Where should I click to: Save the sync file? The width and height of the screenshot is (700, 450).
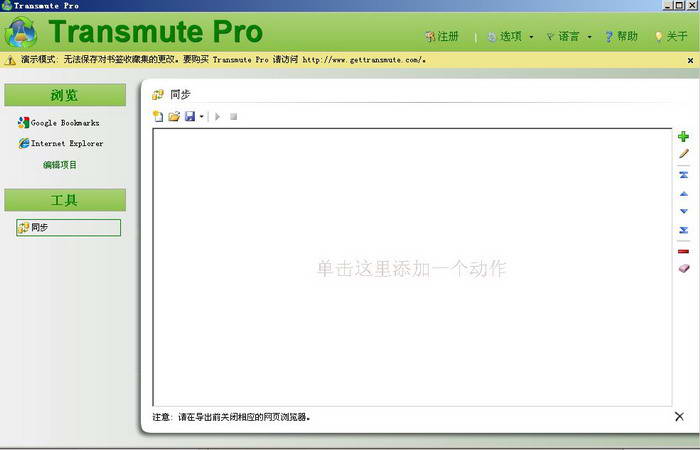click(x=190, y=117)
